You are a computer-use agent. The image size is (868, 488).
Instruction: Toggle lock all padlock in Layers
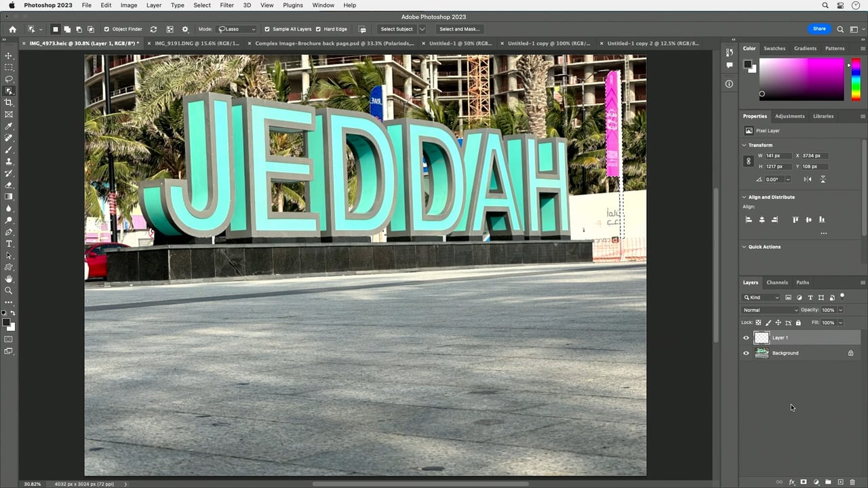coord(798,323)
